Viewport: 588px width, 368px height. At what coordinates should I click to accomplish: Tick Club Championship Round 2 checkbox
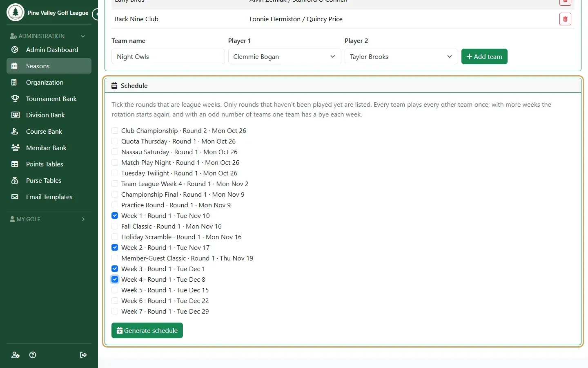[x=115, y=130]
